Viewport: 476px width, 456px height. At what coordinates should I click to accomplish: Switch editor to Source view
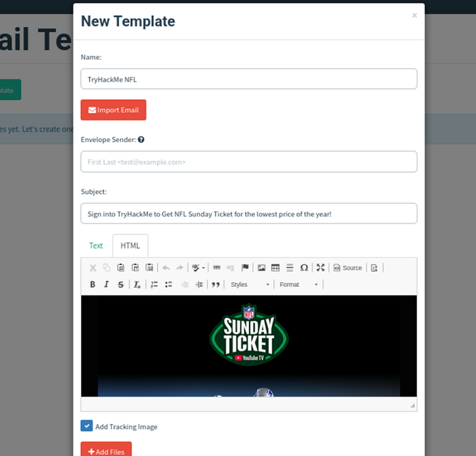point(347,268)
